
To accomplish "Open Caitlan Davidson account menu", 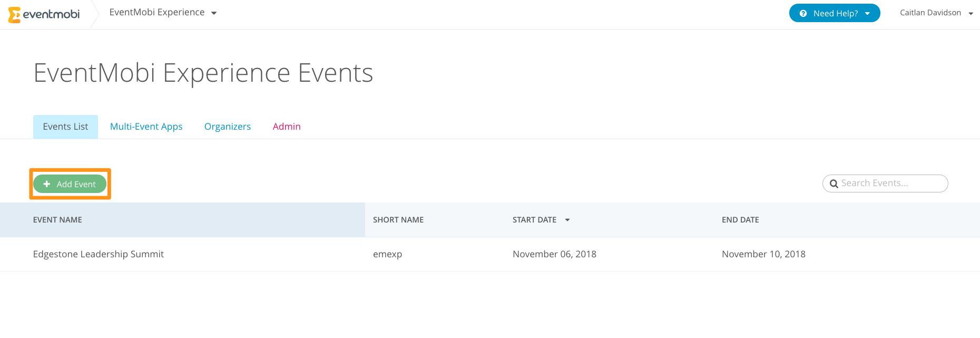I will click(x=936, y=13).
